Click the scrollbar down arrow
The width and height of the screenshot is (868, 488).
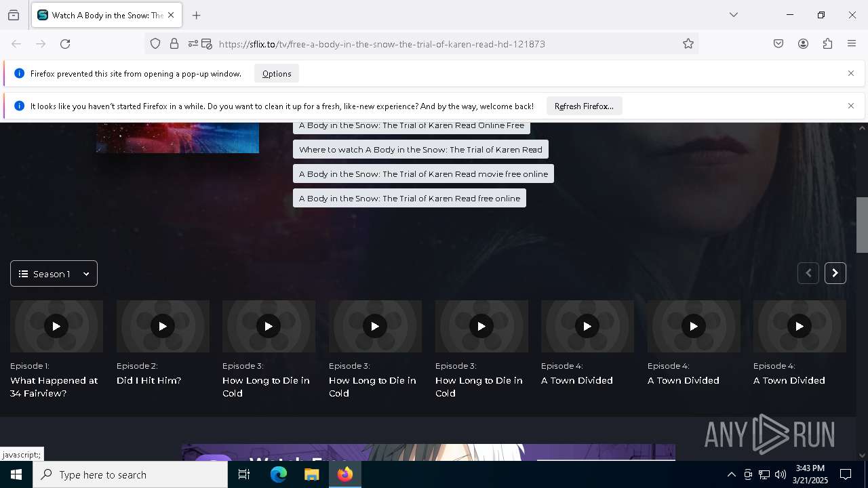click(862, 455)
